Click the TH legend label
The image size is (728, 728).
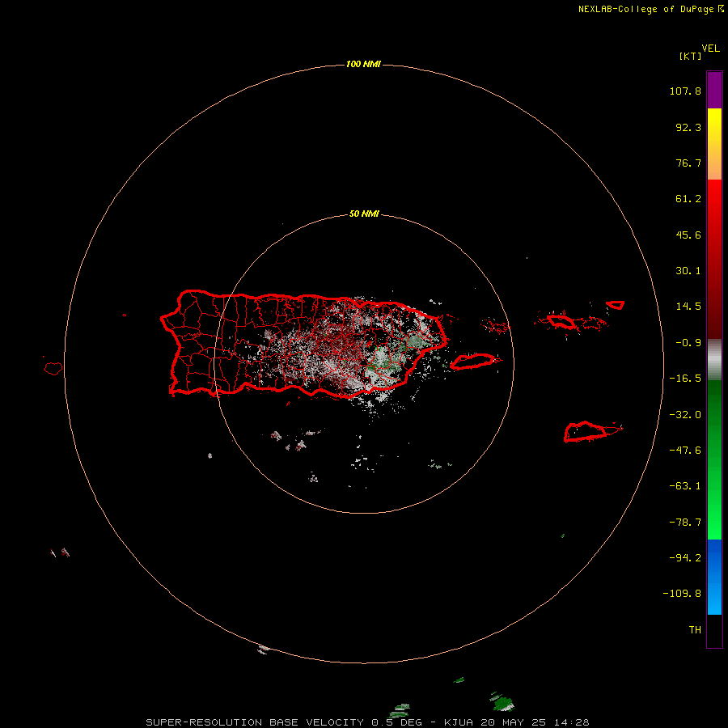(695, 630)
